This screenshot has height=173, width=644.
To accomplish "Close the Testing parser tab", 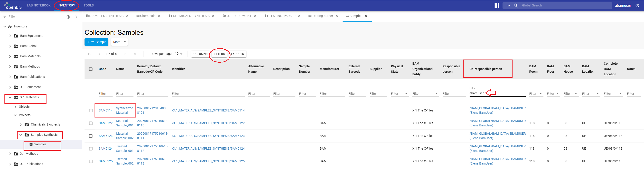I will point(337,16).
